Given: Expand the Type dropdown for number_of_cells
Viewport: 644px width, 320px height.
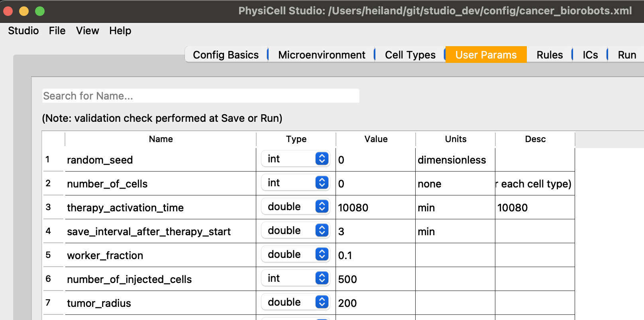Looking at the screenshot, I should 295,183.
